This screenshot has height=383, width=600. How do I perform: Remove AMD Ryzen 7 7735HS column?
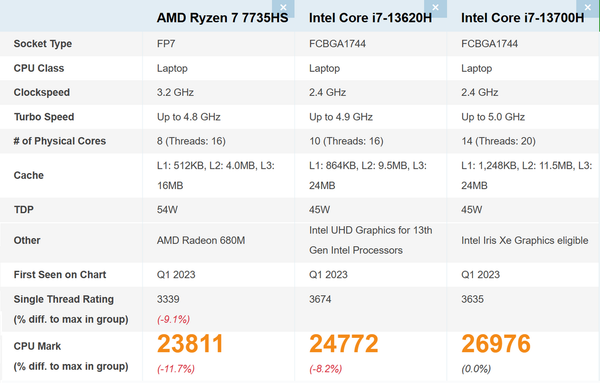(283, 8)
